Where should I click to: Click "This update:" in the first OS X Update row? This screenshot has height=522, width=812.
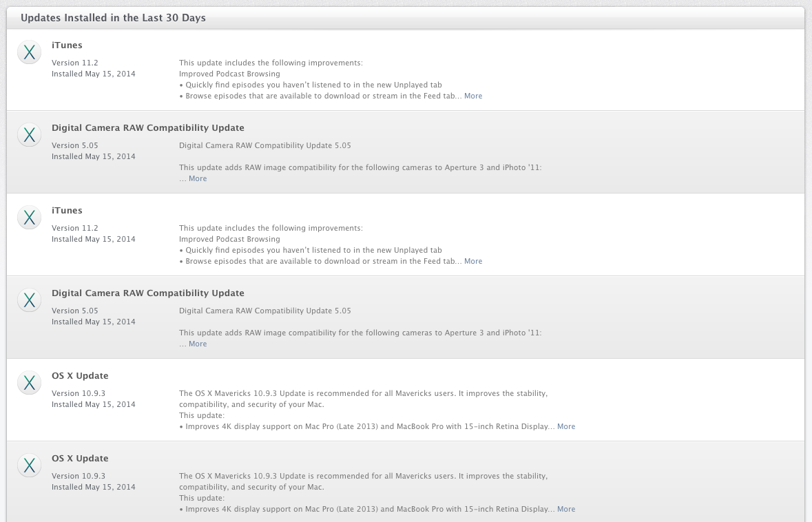point(201,415)
